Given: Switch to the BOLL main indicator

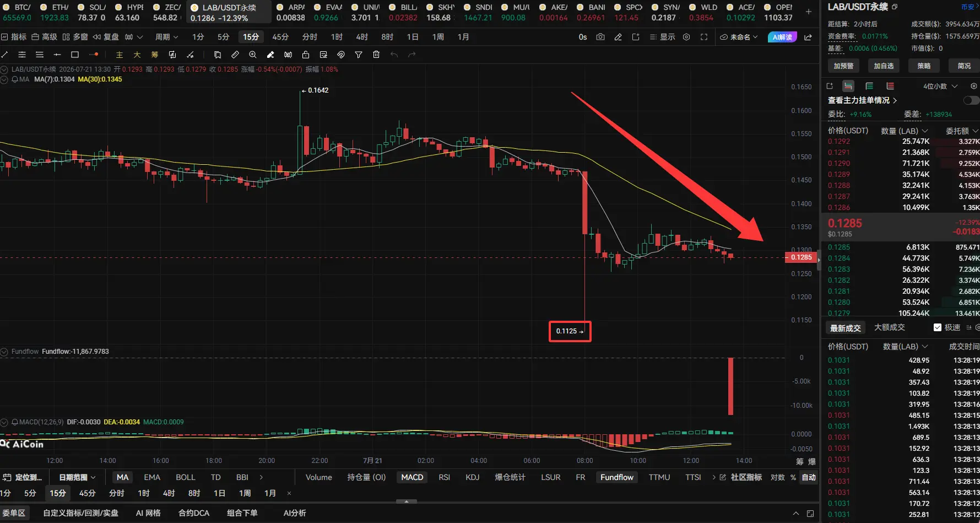Looking at the screenshot, I should pos(186,477).
